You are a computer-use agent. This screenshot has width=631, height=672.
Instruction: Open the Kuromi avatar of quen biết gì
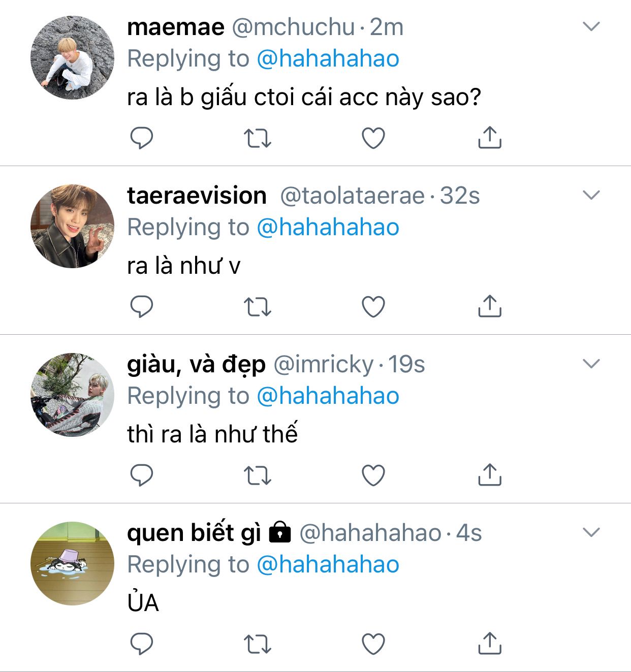[72, 563]
